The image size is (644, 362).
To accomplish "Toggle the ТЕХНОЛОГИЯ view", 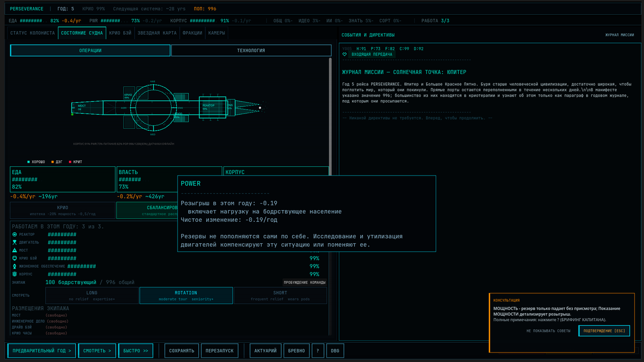I will click(251, 50).
